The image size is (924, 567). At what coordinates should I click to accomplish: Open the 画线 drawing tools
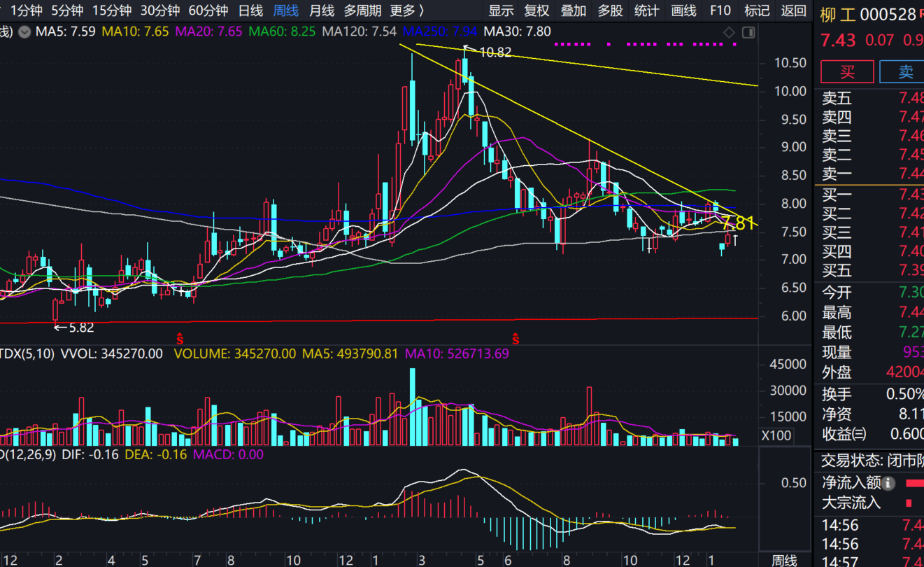coord(683,10)
